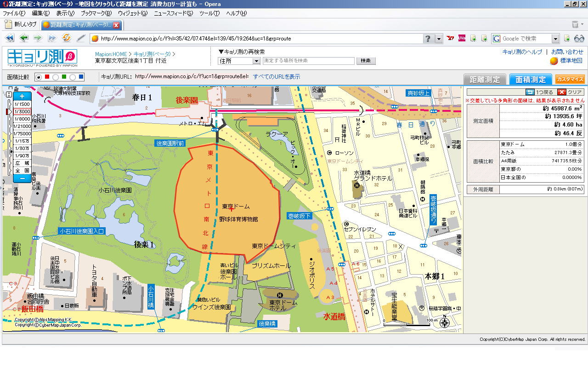Image resolution: width=588 pixels, height=368 pixels.
Task: Click the orange Tokyo Dome measured polygon
Action: (x=227, y=202)
